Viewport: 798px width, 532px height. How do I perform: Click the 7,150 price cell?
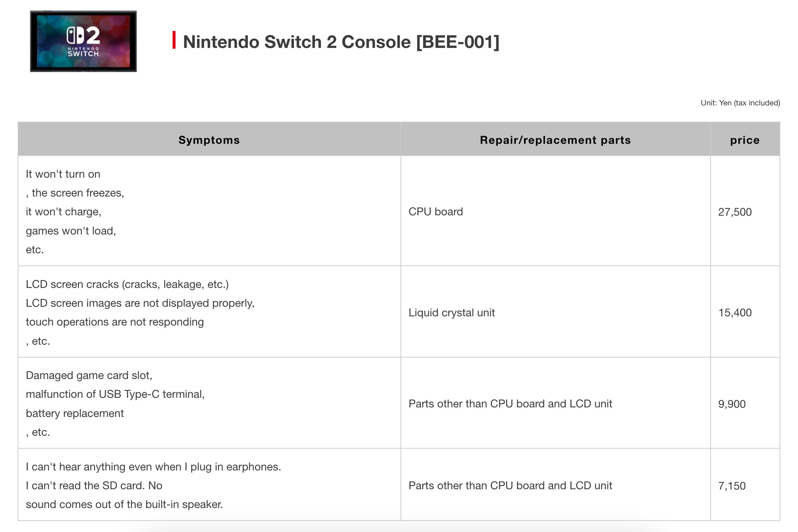tap(745, 485)
